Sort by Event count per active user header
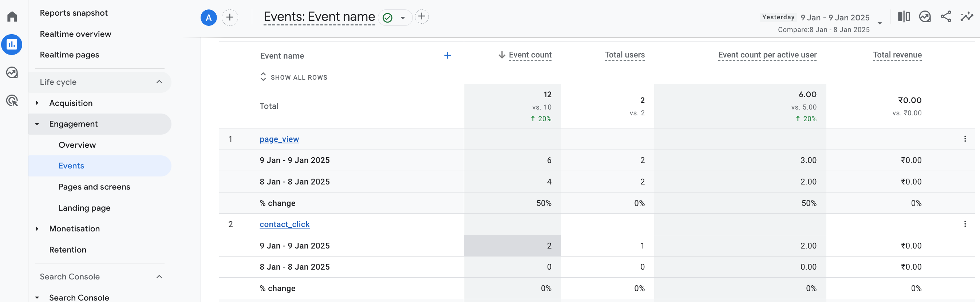Screen dimensions: 980x302 pos(767,55)
